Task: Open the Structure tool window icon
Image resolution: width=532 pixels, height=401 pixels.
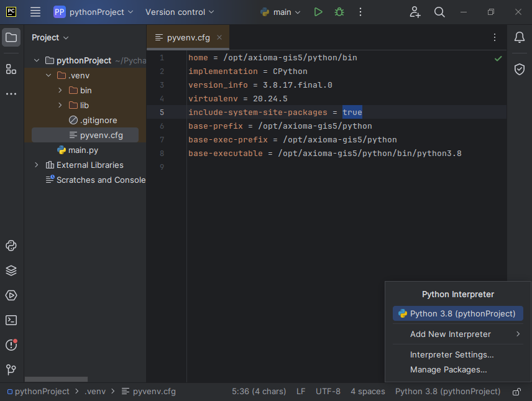Action: 11,69
